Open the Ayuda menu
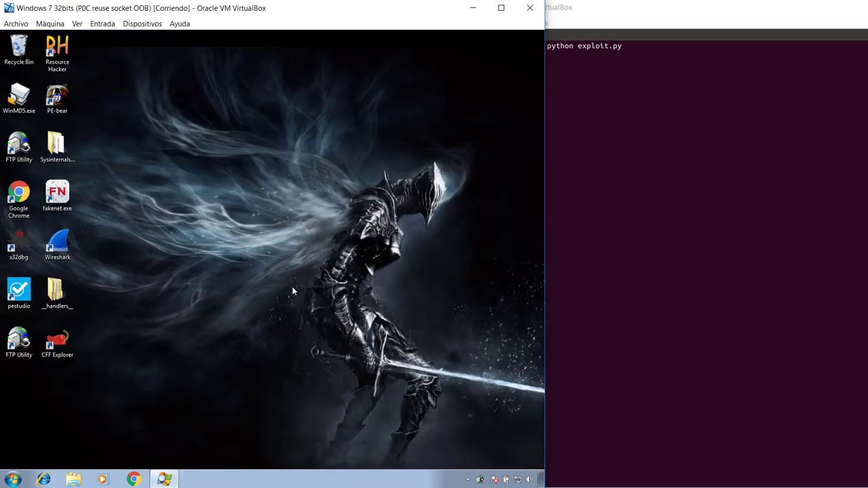 tap(180, 24)
